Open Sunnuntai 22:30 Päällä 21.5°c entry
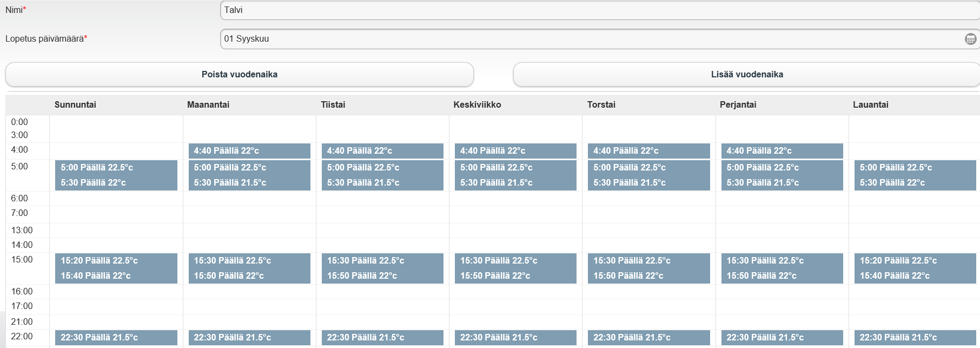This screenshot has height=348, width=980. [116, 338]
